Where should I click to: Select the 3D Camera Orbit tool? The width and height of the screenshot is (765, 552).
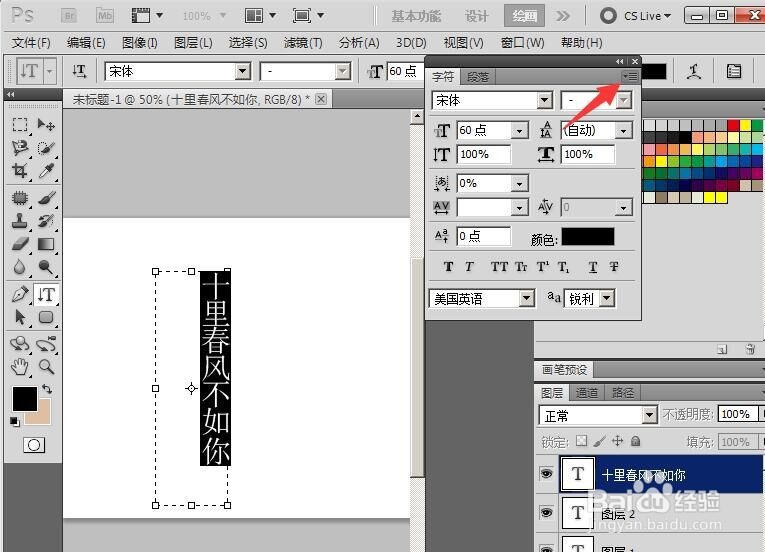point(46,344)
